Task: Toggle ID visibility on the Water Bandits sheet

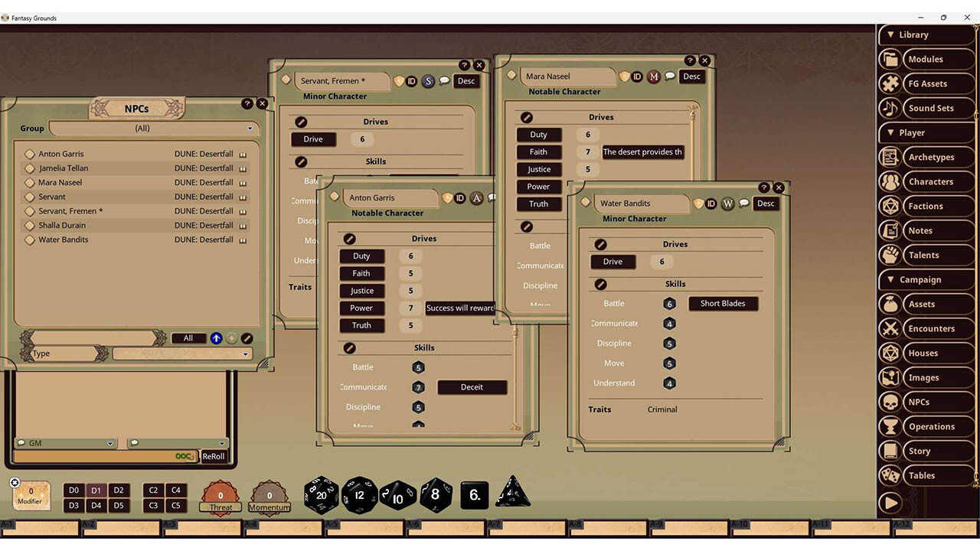Action: point(710,203)
